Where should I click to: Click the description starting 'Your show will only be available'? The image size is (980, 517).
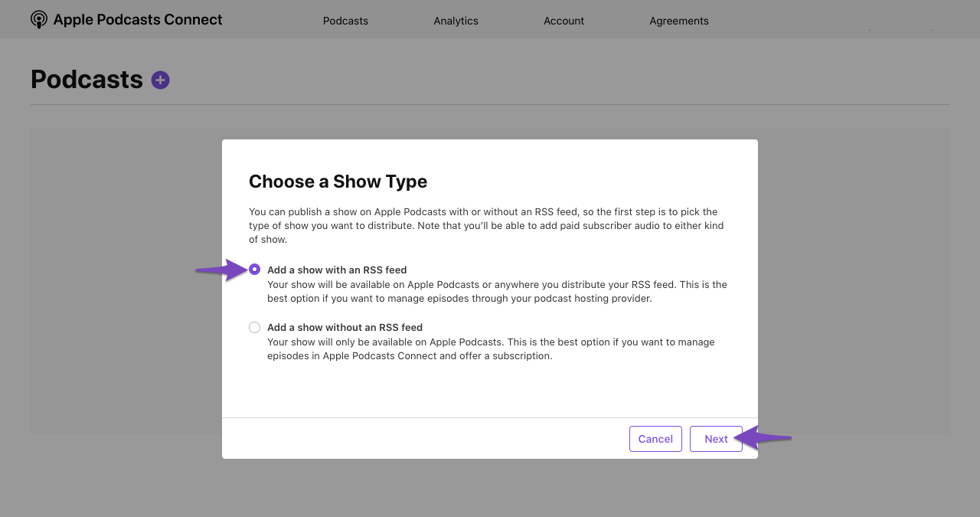tap(491, 349)
